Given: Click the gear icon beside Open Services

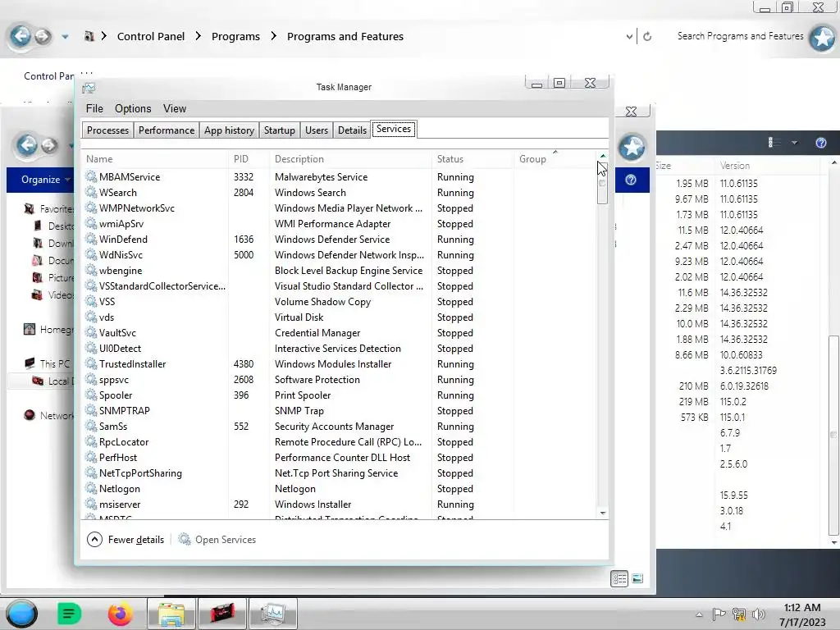Looking at the screenshot, I should click(185, 539).
